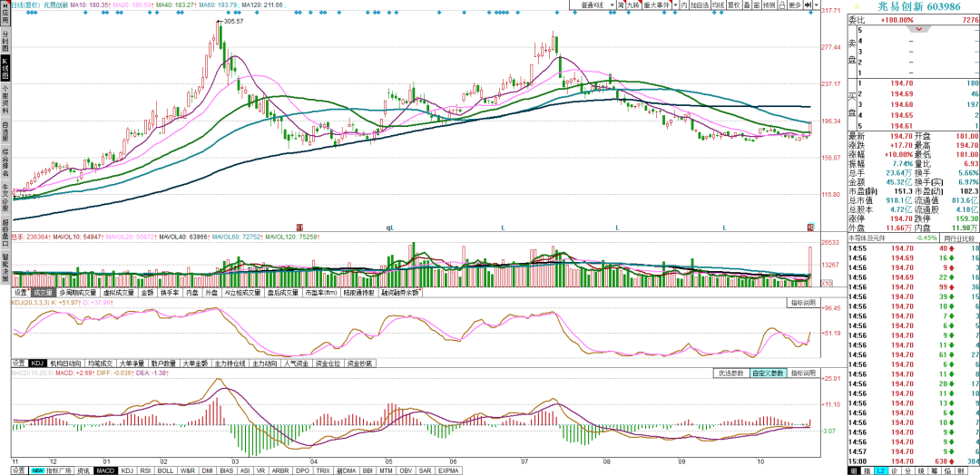Viewport: 980px width, 475px height.
Task: Switch to the BOLL indicator tab
Action: (166, 470)
